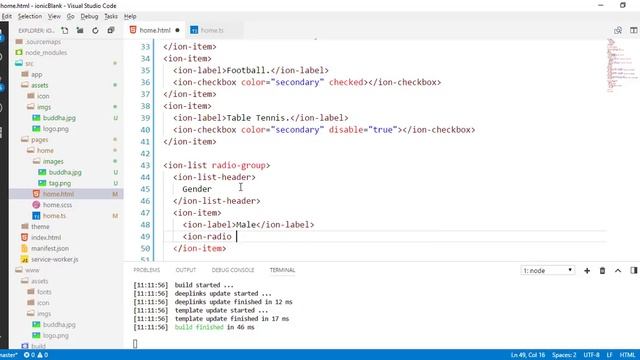This screenshot has height=360, width=640.
Task: Open home.ts in Explorer tree
Action: point(54,216)
